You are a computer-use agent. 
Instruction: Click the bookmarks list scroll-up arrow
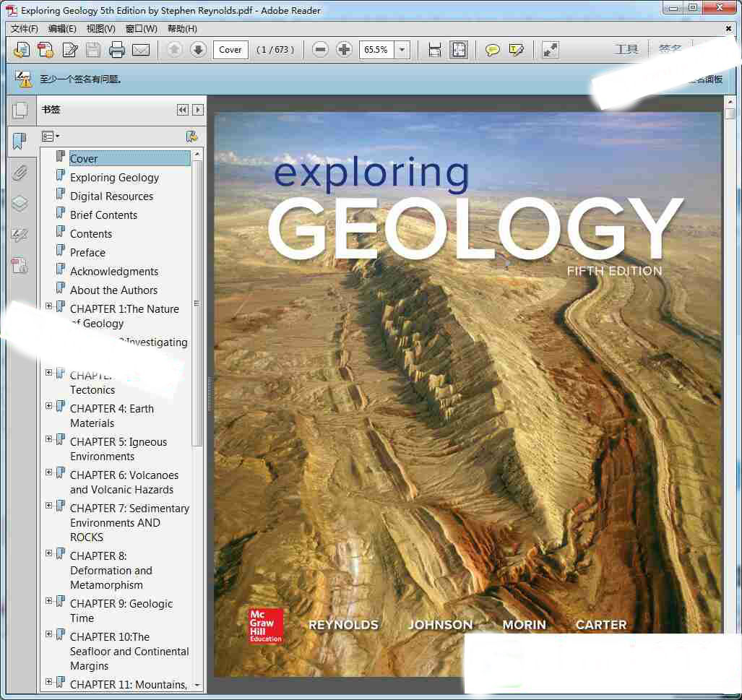(x=197, y=155)
